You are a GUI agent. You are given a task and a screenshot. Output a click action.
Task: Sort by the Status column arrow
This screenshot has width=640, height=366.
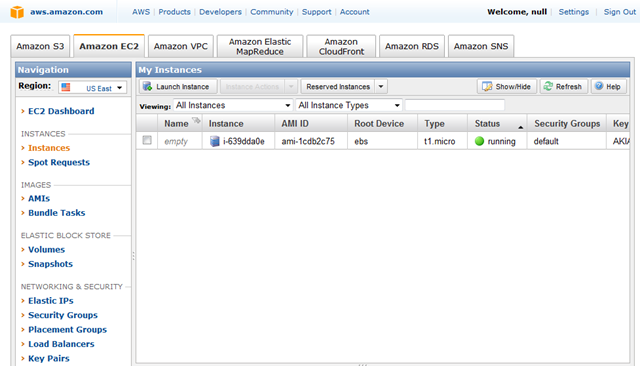520,127
